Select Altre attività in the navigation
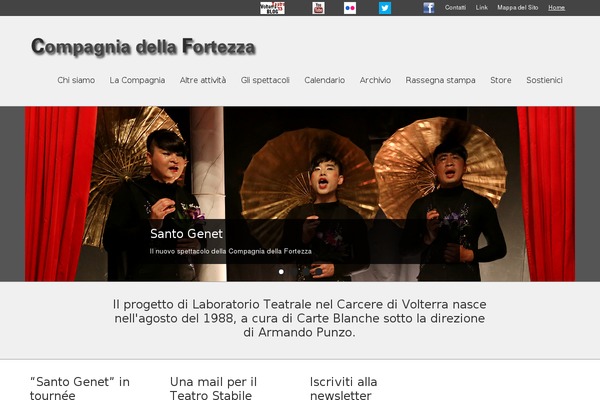The width and height of the screenshot is (600, 400). [x=203, y=80]
